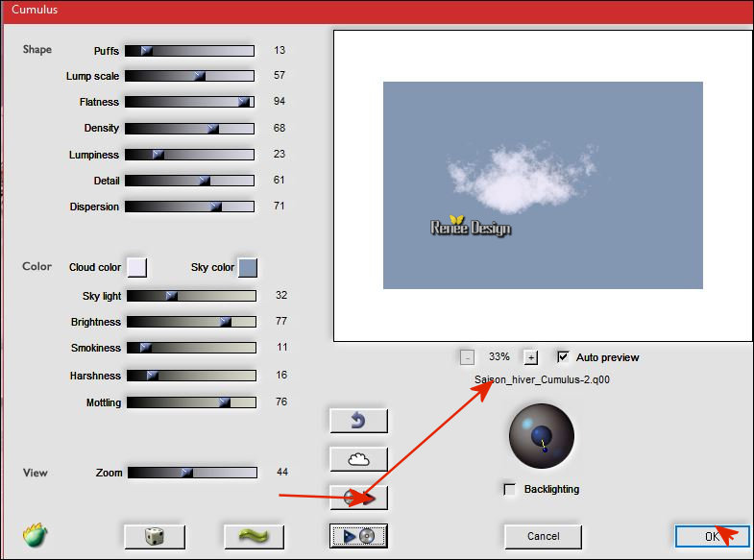The height and width of the screenshot is (560, 754).
Task: Click the Mottling slider
Action: [191, 402]
